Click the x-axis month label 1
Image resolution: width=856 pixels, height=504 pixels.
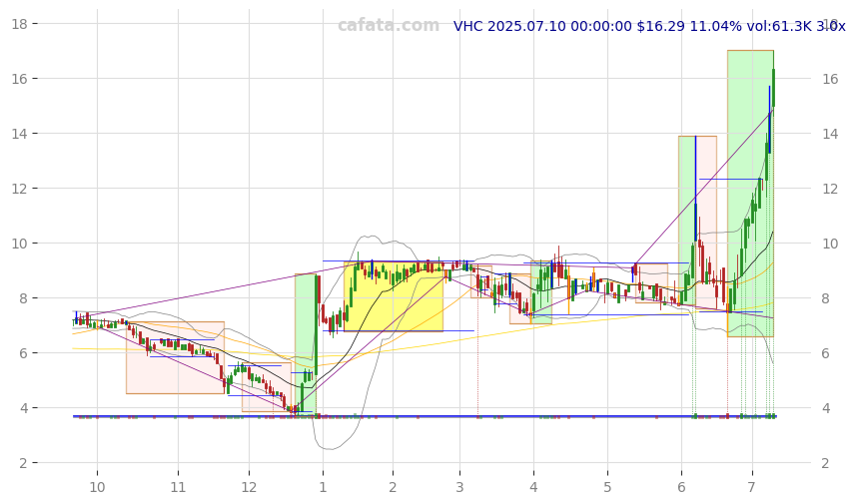click(x=323, y=487)
